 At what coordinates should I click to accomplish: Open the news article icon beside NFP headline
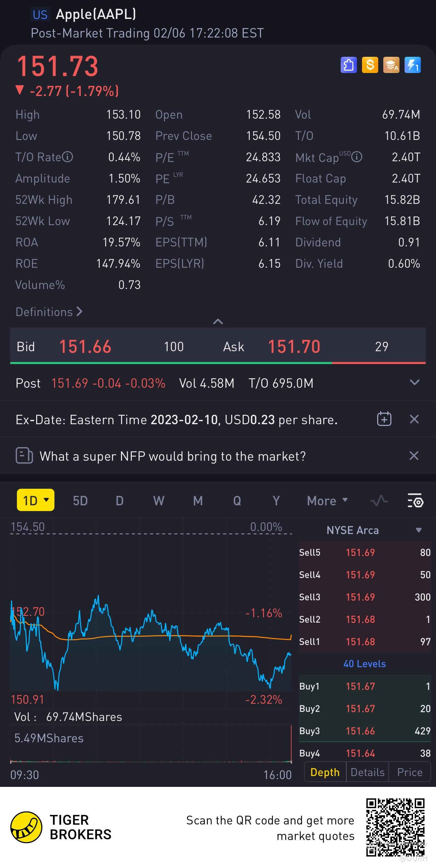click(x=24, y=456)
